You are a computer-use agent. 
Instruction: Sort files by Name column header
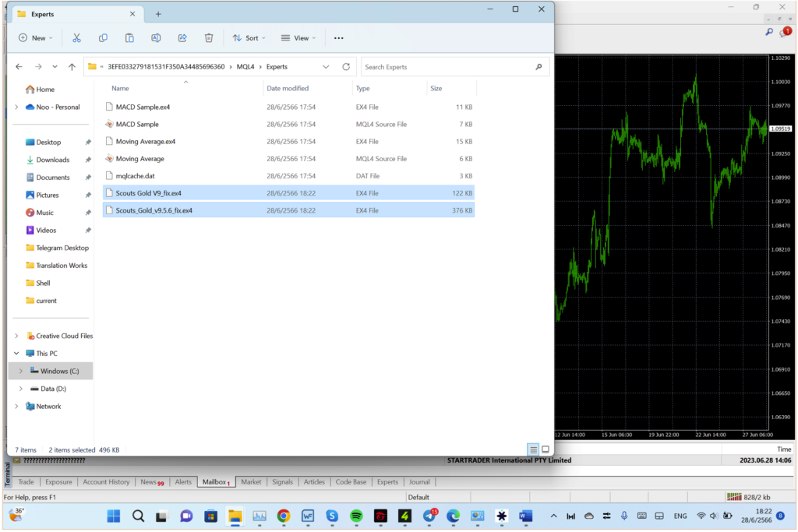[120, 88]
